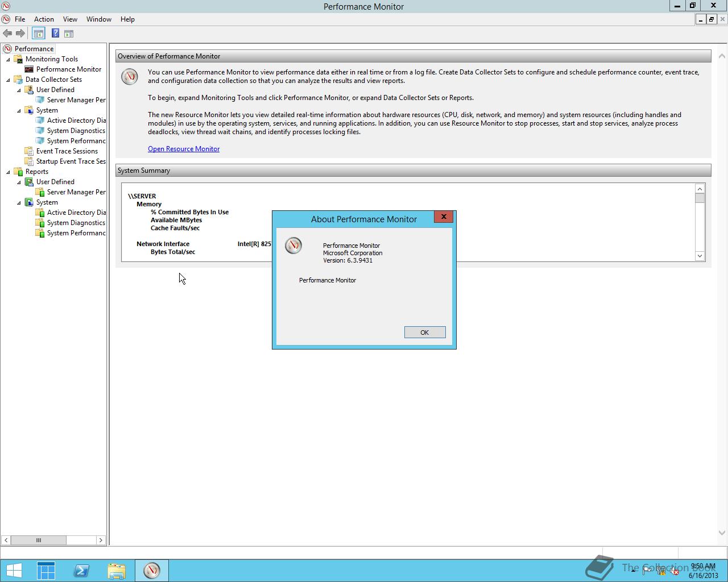Select Active Directory Dia report under Reports

pyautogui.click(x=76, y=213)
